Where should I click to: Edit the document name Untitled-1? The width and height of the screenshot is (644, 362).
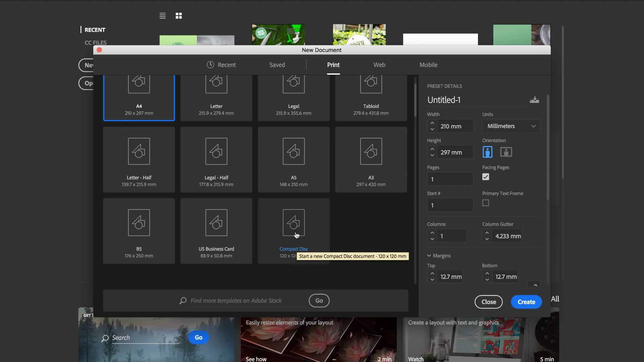476,100
